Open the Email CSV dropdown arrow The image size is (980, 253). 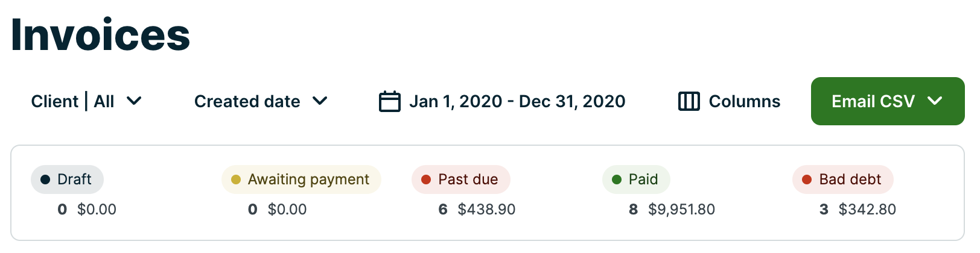[x=935, y=101]
